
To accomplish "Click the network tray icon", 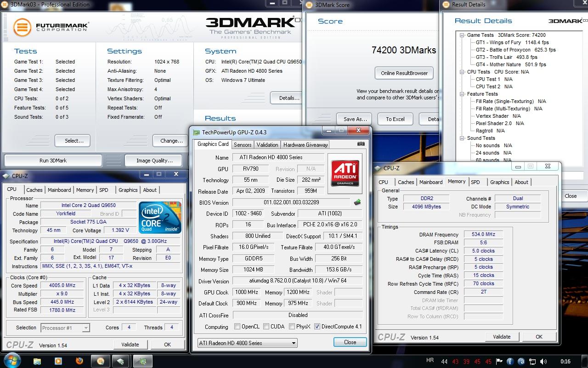I will 533,361.
